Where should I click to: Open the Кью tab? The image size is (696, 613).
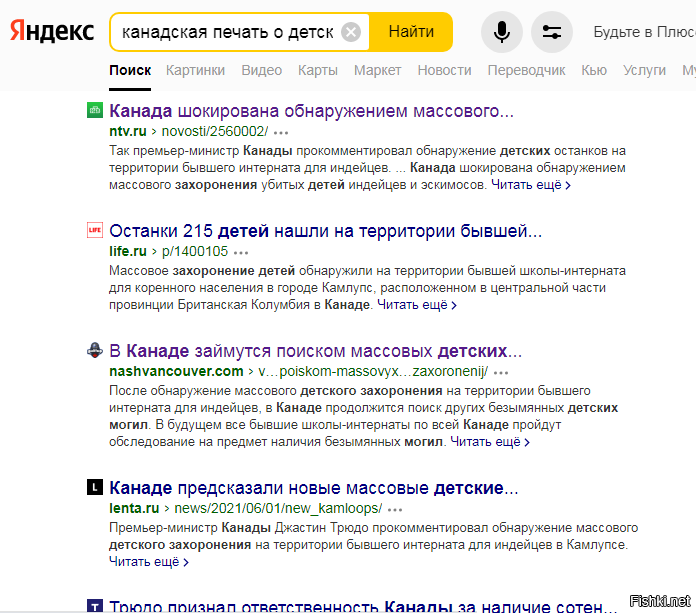(x=594, y=70)
